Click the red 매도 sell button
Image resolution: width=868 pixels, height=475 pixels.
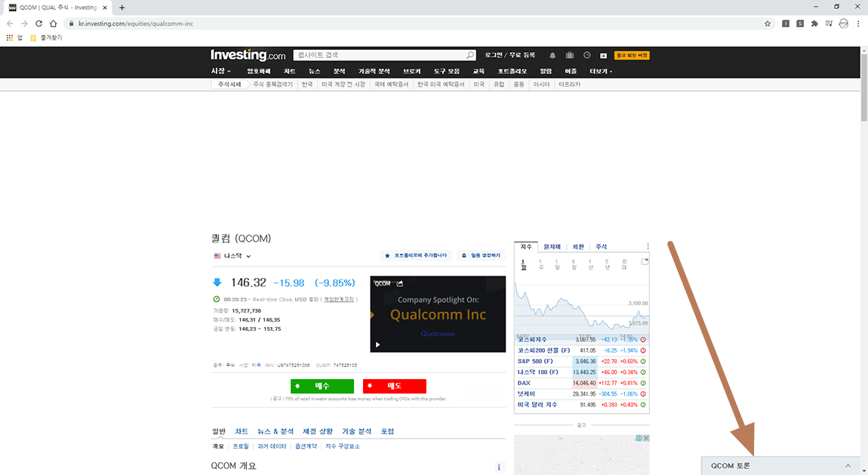[x=394, y=386]
